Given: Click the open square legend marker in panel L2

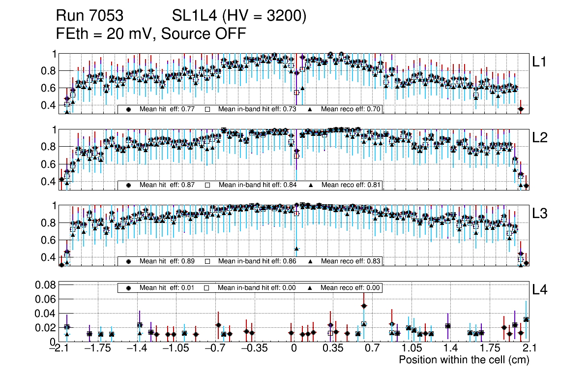Looking at the screenshot, I should [x=207, y=185].
